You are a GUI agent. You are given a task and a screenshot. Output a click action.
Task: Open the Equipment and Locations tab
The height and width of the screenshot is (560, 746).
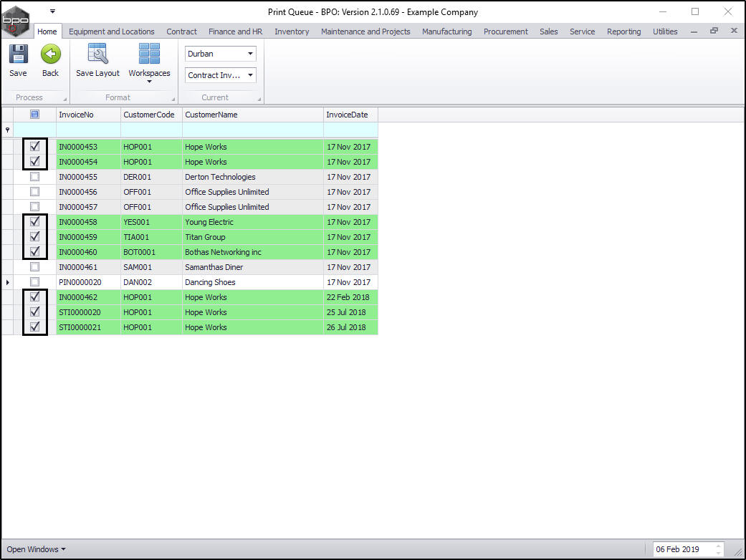(x=111, y=32)
